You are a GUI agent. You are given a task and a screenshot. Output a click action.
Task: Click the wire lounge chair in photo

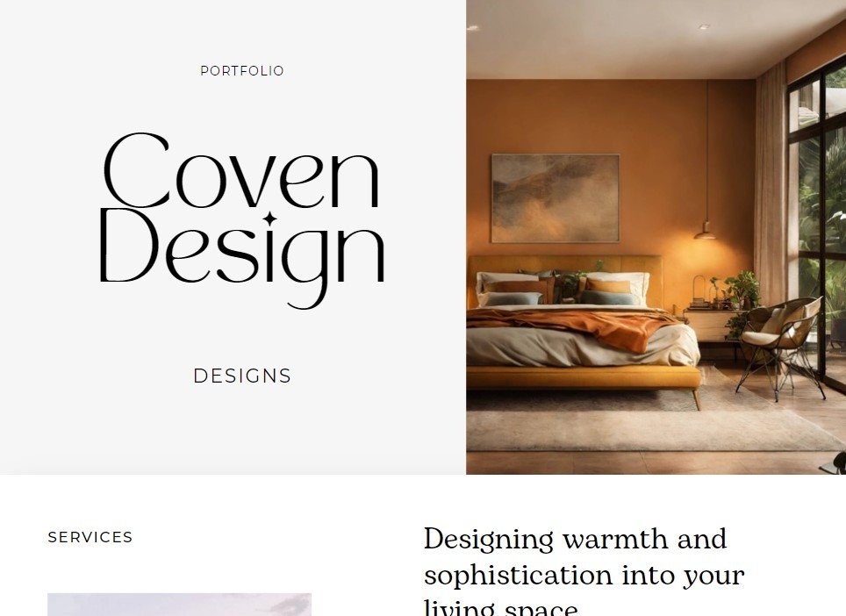click(779, 345)
